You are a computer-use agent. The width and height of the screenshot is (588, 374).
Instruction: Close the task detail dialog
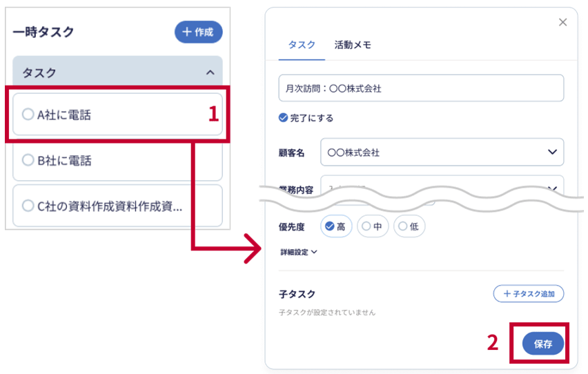coord(562,23)
